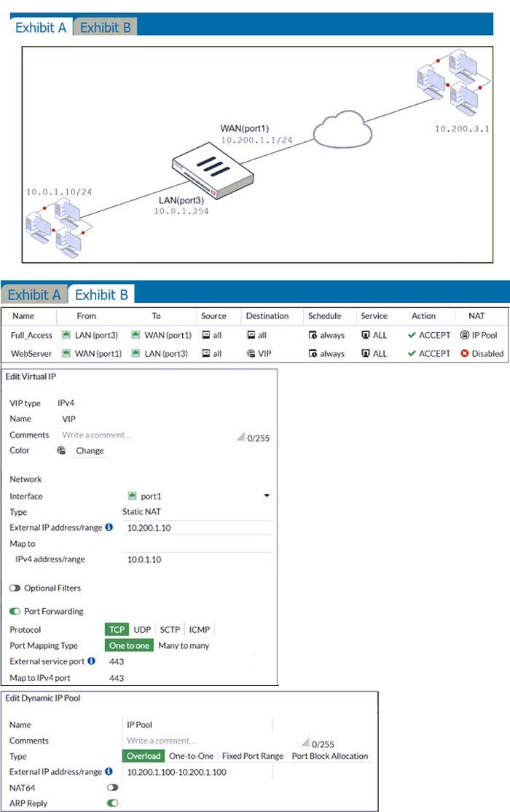Click the info icon beside External service port
Viewport: 510px width, 812px height.
[91, 661]
